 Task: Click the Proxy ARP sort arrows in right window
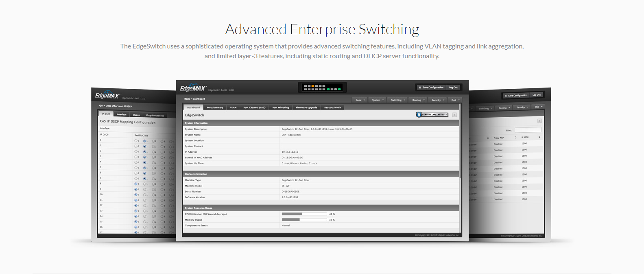(515, 138)
